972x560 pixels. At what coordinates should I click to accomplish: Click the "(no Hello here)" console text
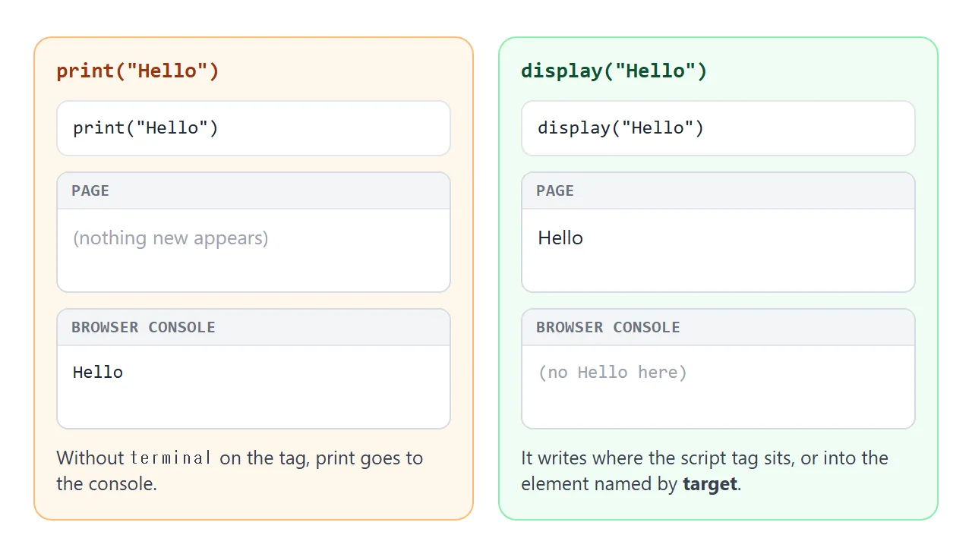(x=613, y=373)
